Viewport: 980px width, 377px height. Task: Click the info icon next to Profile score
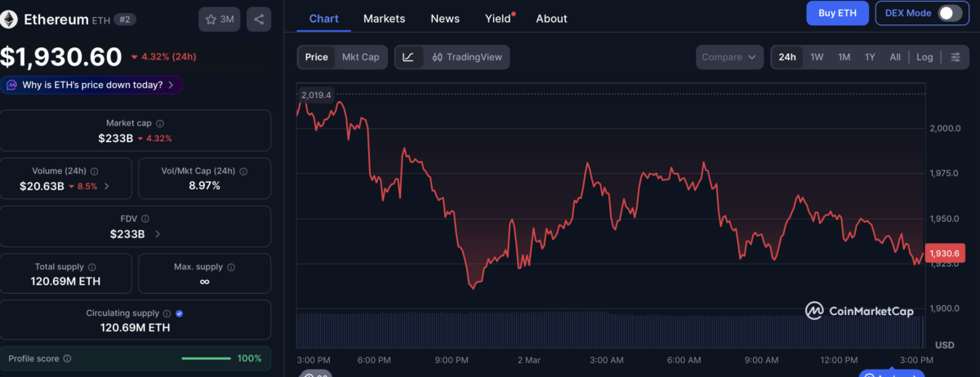pyautogui.click(x=67, y=358)
